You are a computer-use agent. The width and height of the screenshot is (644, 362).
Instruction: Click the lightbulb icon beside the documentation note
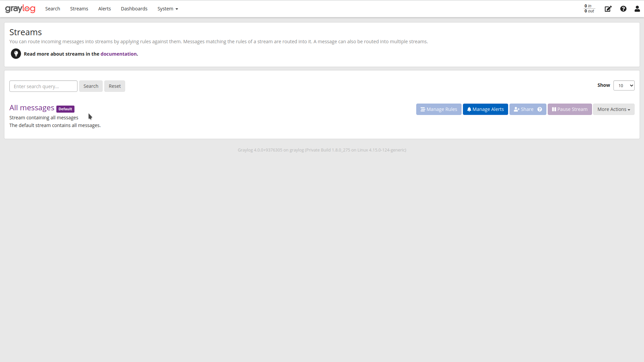point(16,54)
